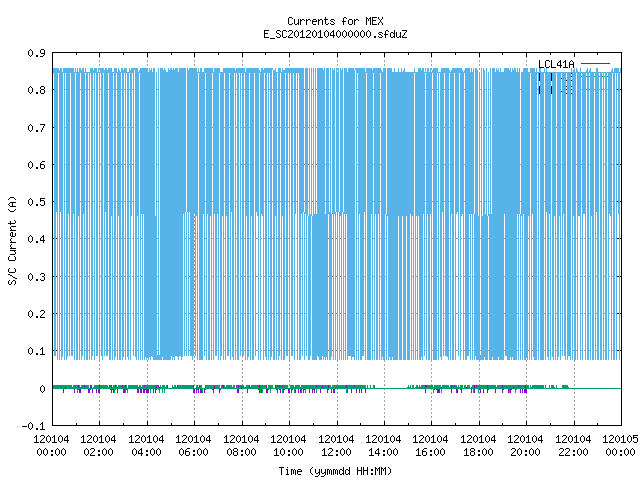Click the 'S/C Current (A)' y-axis label
The height and width of the screenshot is (480, 640).
12,241
